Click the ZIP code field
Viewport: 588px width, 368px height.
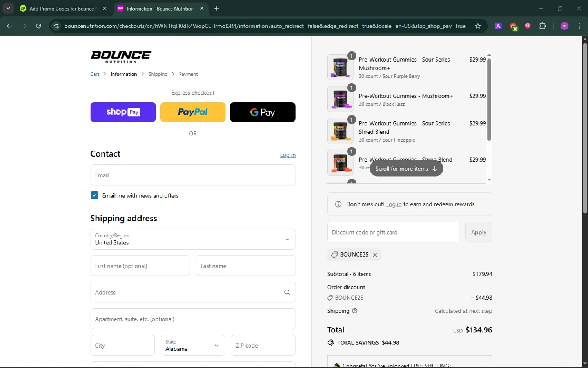(x=263, y=346)
